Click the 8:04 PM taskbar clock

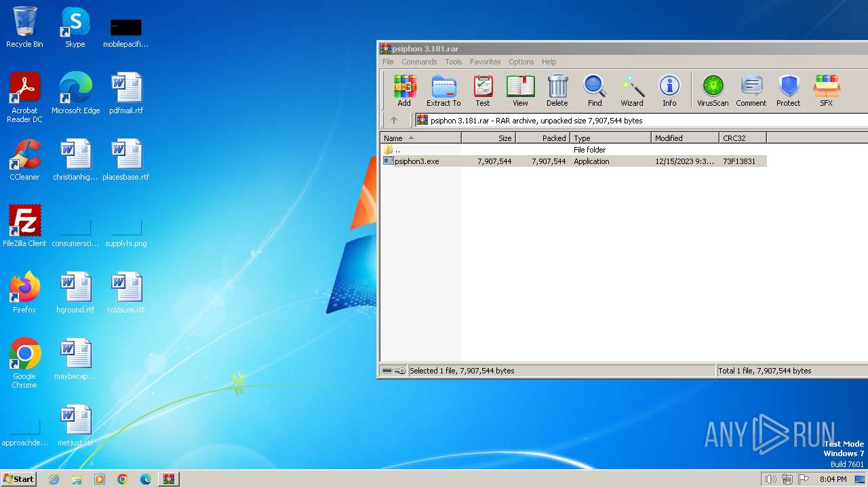click(x=833, y=479)
